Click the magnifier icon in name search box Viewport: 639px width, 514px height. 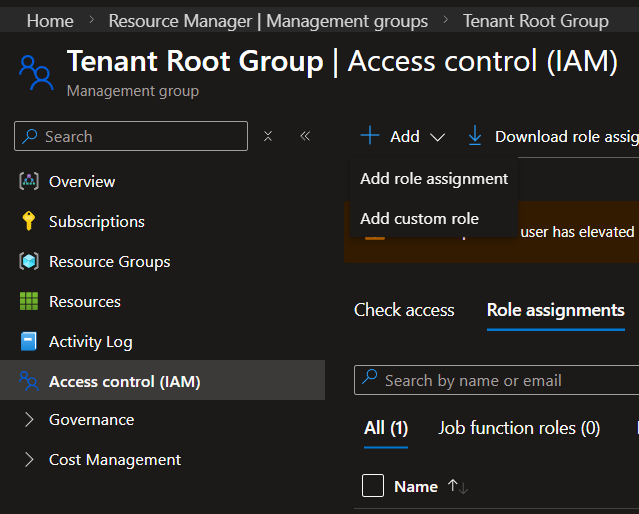point(370,376)
